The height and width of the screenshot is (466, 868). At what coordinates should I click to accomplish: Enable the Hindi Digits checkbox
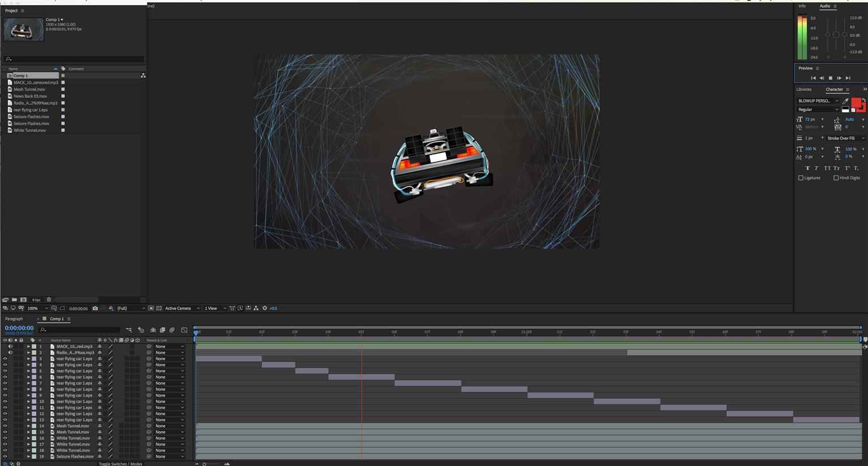click(836, 178)
